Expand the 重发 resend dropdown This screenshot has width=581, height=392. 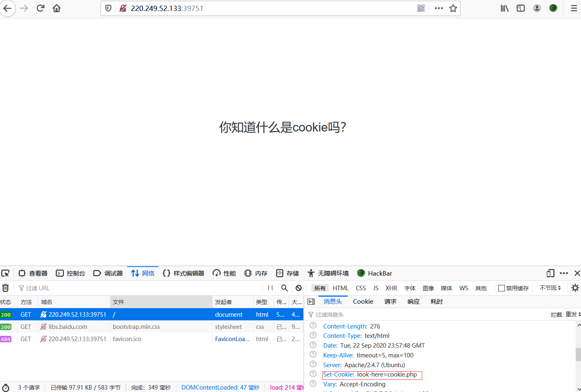[573, 314]
